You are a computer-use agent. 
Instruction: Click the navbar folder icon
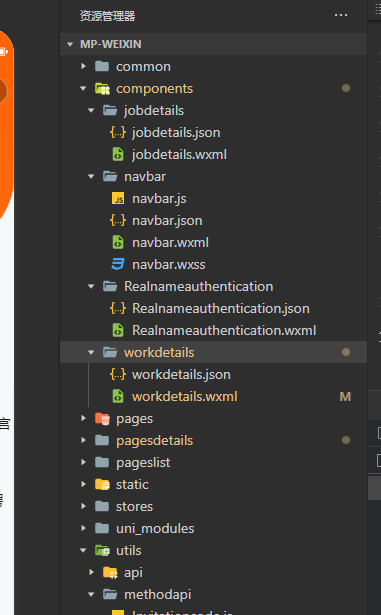click(110, 176)
